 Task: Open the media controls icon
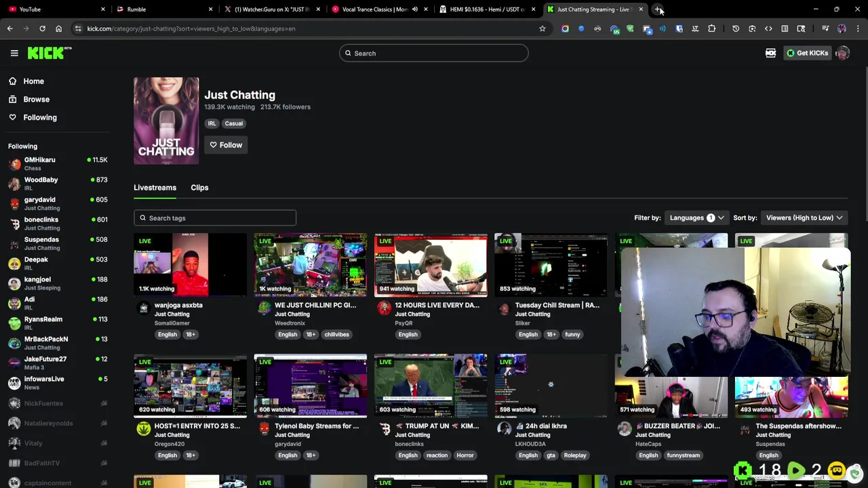pos(825,28)
